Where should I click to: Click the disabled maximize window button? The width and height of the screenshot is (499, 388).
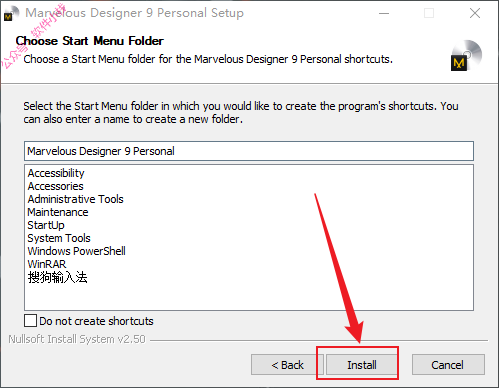pos(429,13)
